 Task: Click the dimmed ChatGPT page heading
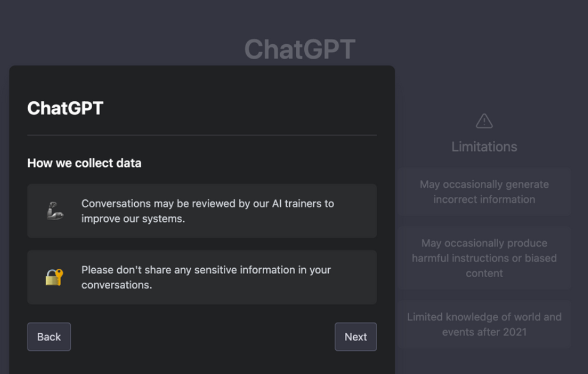point(299,49)
